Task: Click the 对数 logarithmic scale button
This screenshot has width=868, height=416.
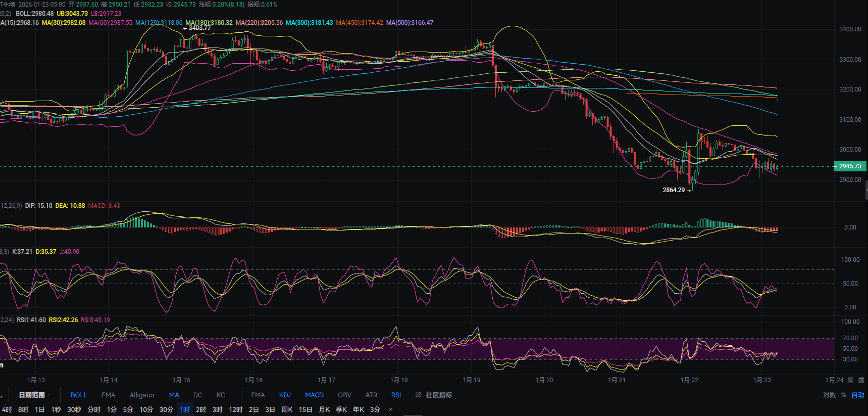Action: (829, 395)
